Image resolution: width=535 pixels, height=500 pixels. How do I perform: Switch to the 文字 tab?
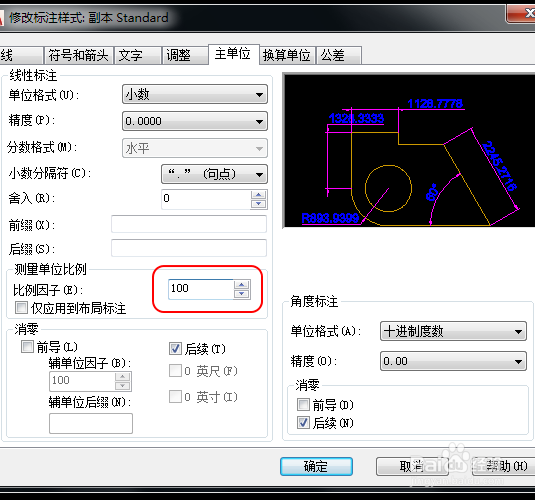point(138,55)
